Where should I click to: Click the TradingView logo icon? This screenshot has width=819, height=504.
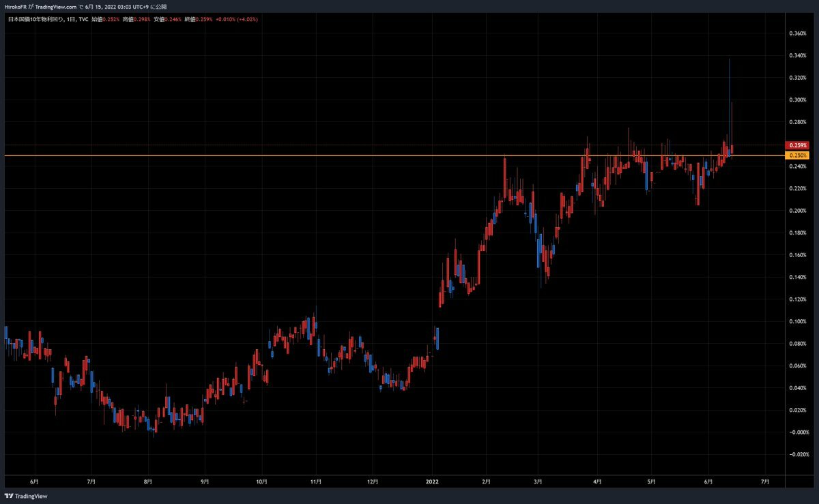(x=9, y=496)
